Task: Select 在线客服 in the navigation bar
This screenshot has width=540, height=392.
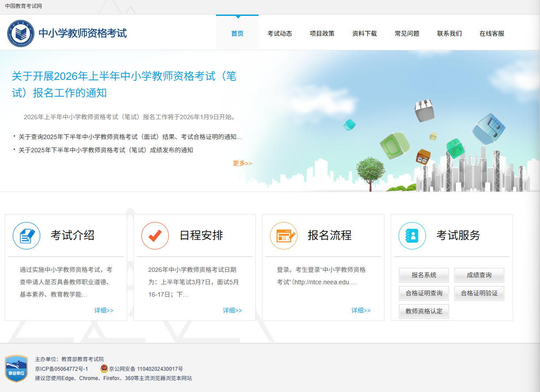Action: 492,34
